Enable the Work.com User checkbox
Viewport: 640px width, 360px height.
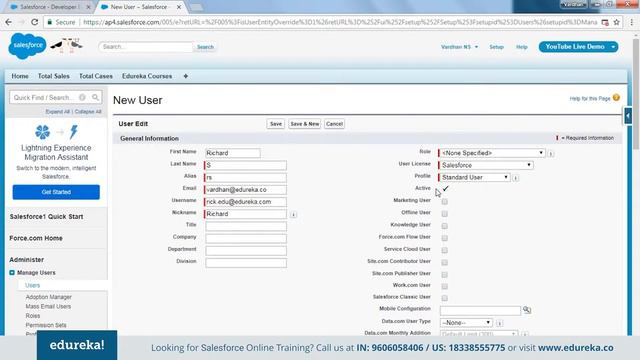point(444,286)
